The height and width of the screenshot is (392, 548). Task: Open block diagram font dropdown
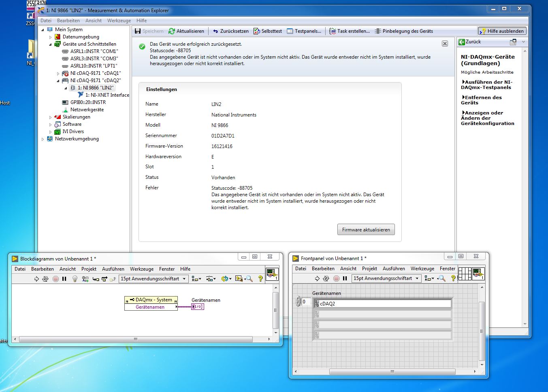coord(154,279)
